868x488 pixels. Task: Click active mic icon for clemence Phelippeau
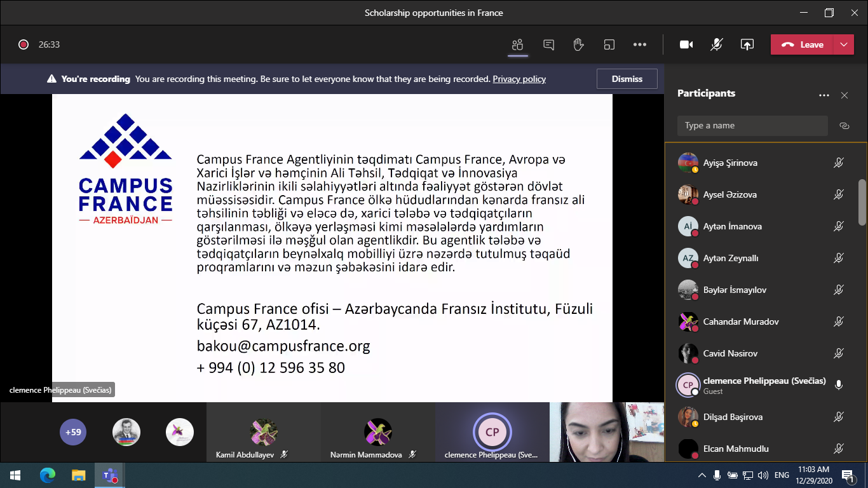(x=839, y=385)
